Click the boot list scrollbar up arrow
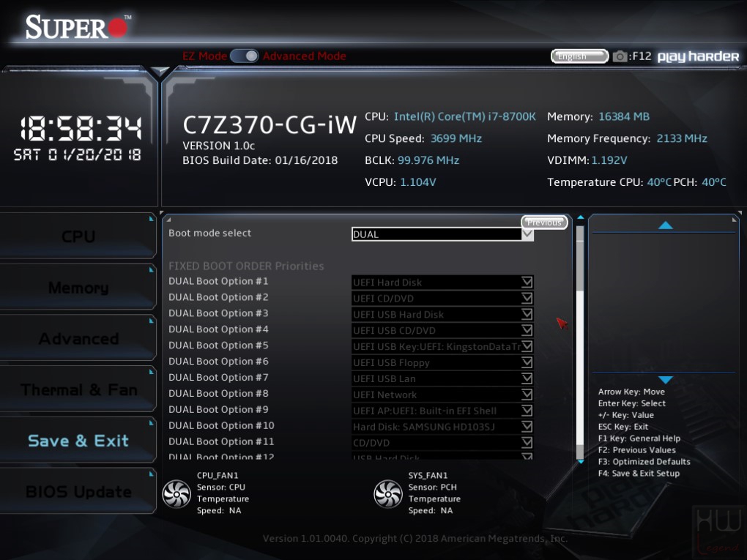Viewport: 747px width, 560px height. 580,217
